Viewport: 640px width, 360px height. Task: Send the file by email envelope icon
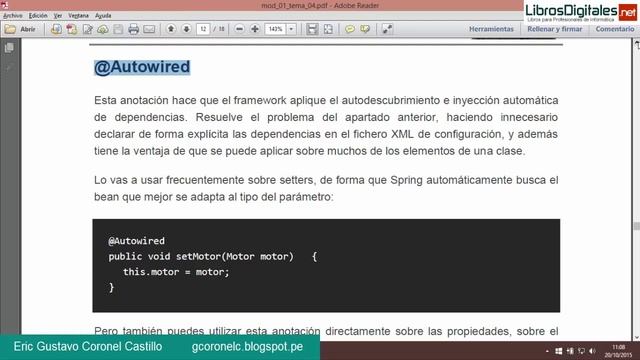point(149,29)
